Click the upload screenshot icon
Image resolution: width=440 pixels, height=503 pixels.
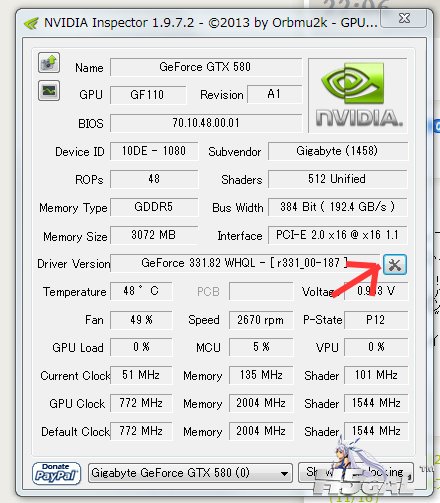pos(49,62)
